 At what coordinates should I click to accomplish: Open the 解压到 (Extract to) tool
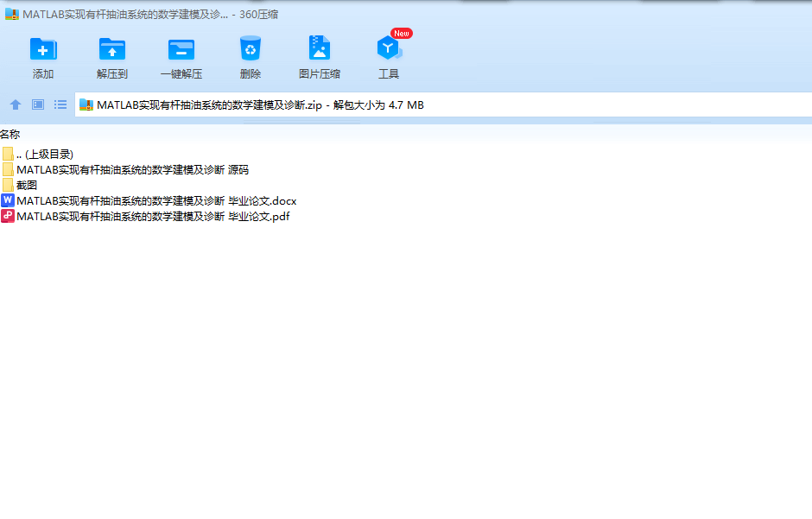pos(111,50)
